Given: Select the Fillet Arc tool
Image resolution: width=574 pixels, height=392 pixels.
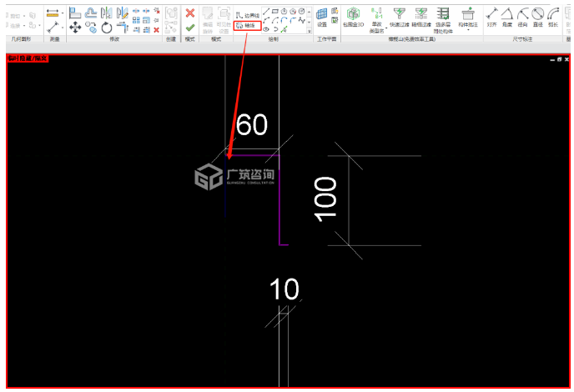Looking at the screenshot, I should tap(293, 20).
